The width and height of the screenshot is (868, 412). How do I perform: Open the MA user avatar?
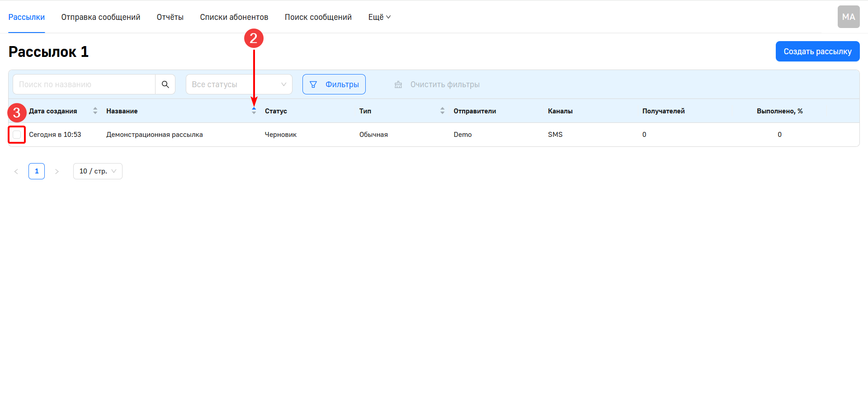(x=848, y=17)
